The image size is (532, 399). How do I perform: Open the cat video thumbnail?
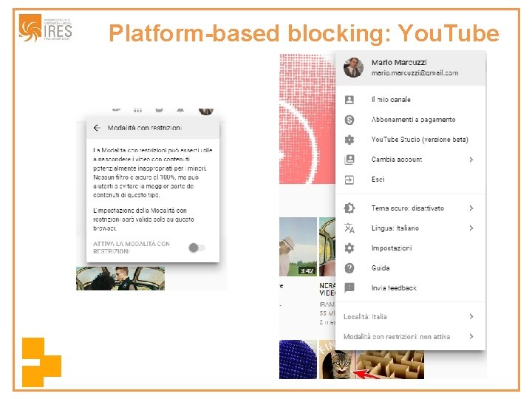point(336,360)
